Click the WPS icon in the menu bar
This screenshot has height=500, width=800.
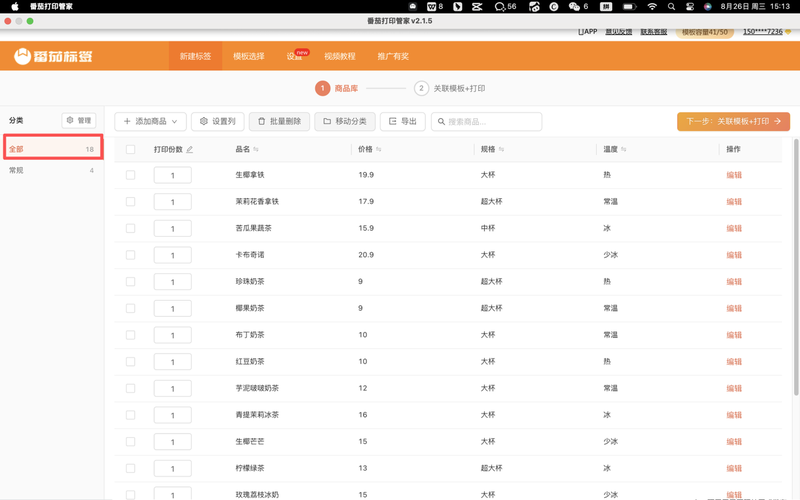coord(432,6)
